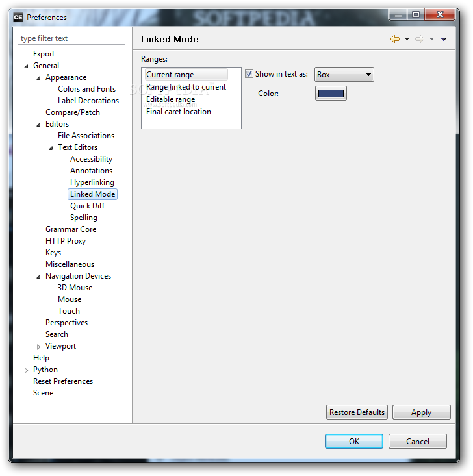Select 'Editable range' in Ranges list
Screen dimensions: 473x476
pyautogui.click(x=170, y=99)
